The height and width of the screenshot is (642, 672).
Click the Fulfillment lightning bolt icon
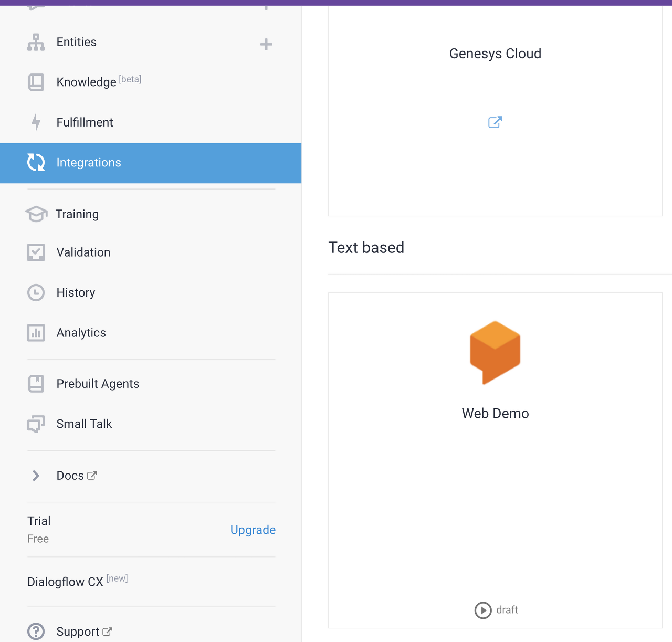point(36,122)
